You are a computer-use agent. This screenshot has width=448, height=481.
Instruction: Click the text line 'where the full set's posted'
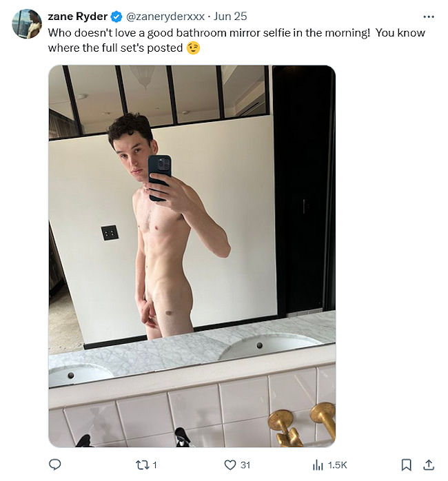coord(115,48)
